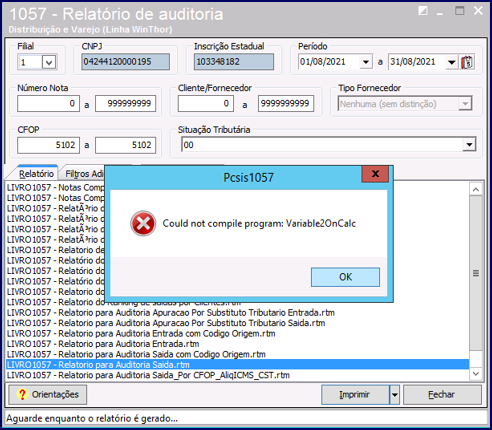Select Auditoria Entrada com Codigo Origem.rtm
492x430 pixels.
tap(237, 333)
